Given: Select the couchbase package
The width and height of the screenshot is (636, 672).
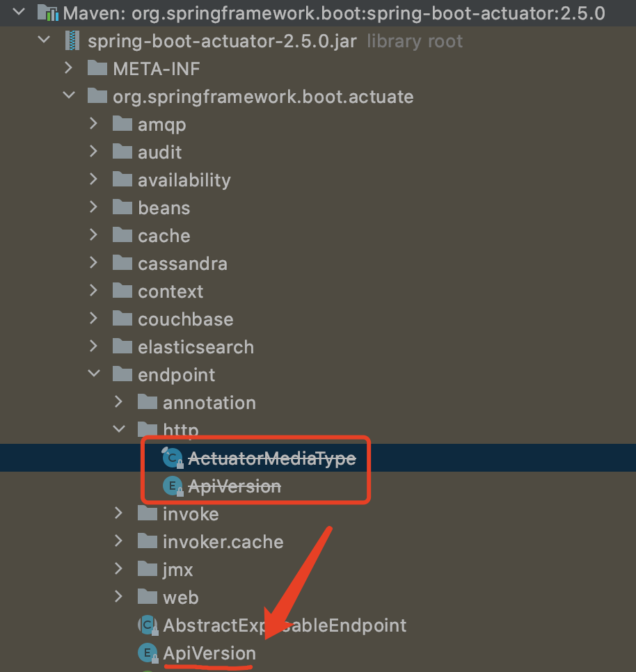Looking at the screenshot, I should 186,319.
